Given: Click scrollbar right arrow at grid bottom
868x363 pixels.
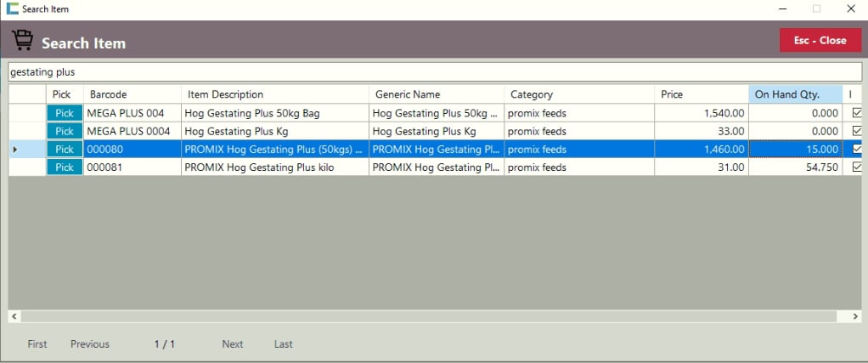Looking at the screenshot, I should pyautogui.click(x=854, y=316).
